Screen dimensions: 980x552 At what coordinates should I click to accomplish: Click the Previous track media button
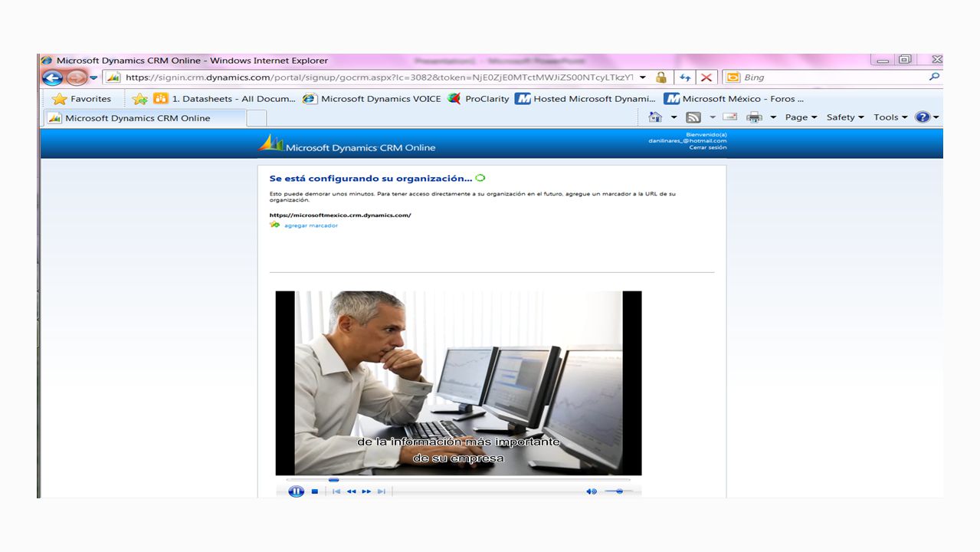tap(336, 491)
